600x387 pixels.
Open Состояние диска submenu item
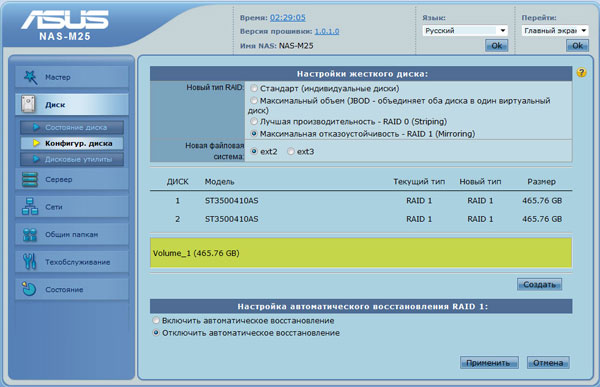[x=72, y=127]
